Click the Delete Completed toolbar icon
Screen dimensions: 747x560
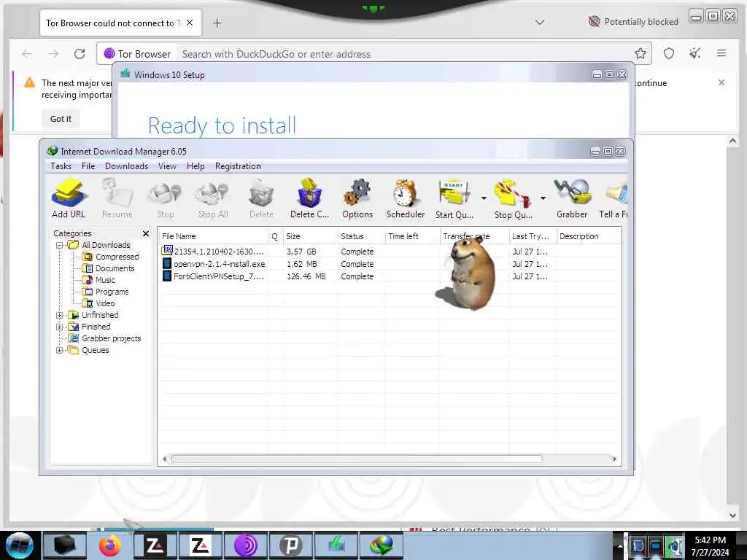pos(309,198)
